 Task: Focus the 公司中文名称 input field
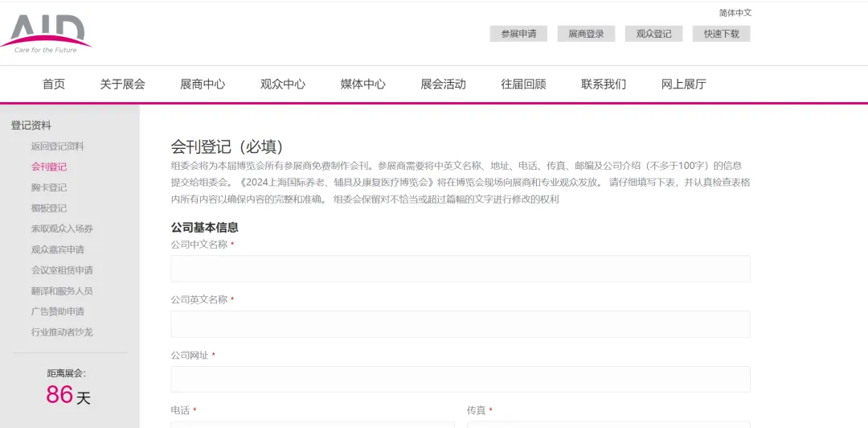(461, 269)
